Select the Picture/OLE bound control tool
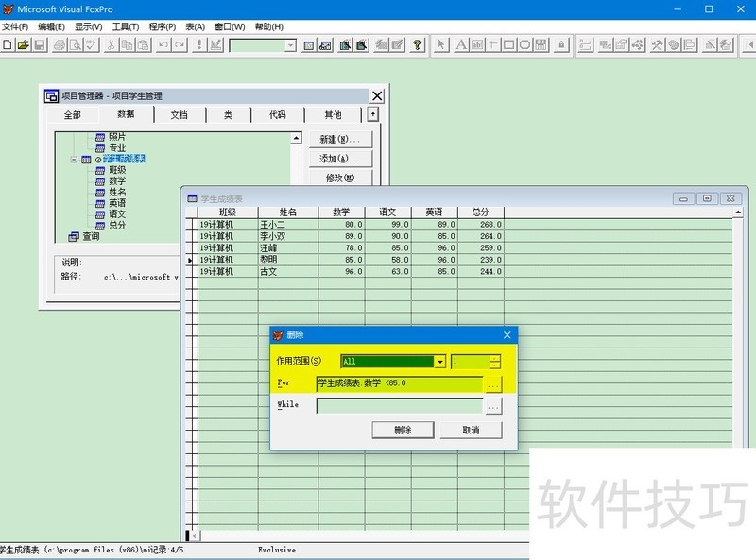The width and height of the screenshot is (756, 560). (x=541, y=44)
